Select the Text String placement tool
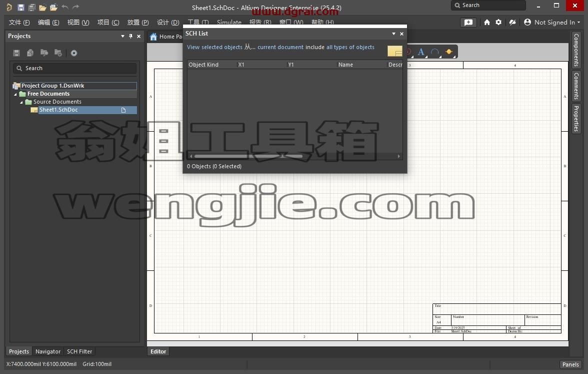The image size is (588, 374). click(421, 52)
